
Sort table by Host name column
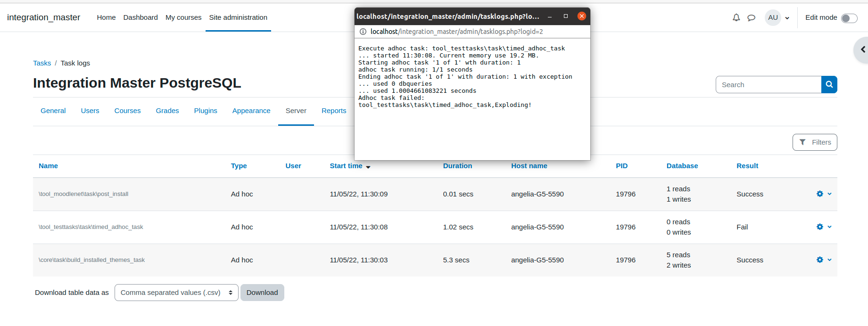tap(529, 166)
